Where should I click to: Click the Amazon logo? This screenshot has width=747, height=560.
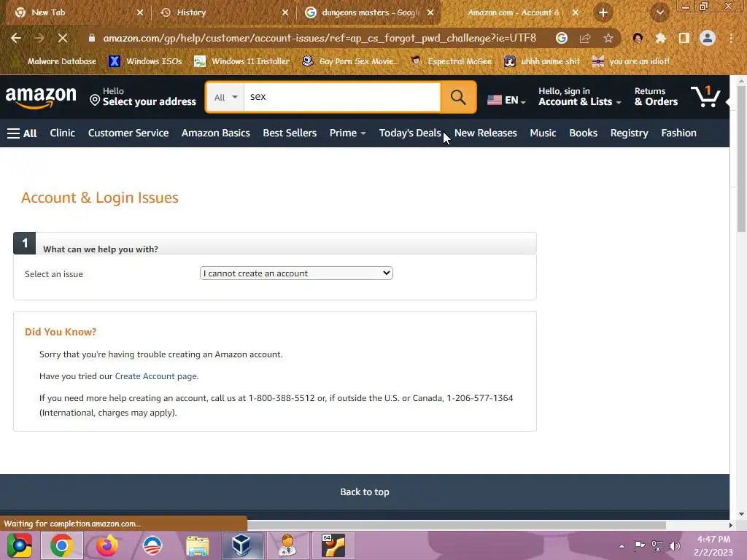coord(41,98)
